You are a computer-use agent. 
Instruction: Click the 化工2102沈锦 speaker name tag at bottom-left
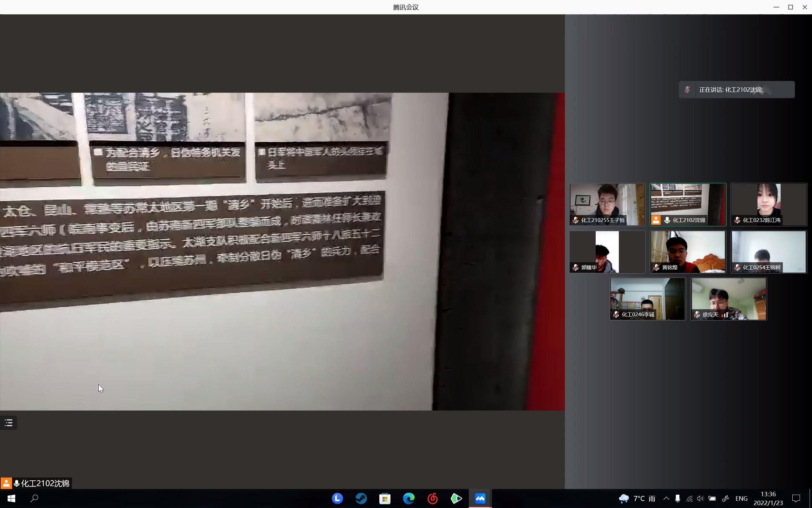click(x=36, y=483)
